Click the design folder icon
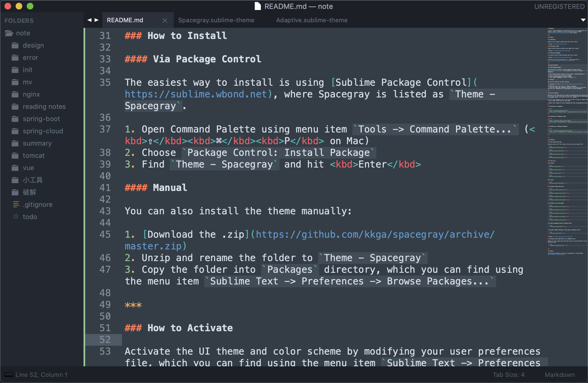 pos(15,45)
